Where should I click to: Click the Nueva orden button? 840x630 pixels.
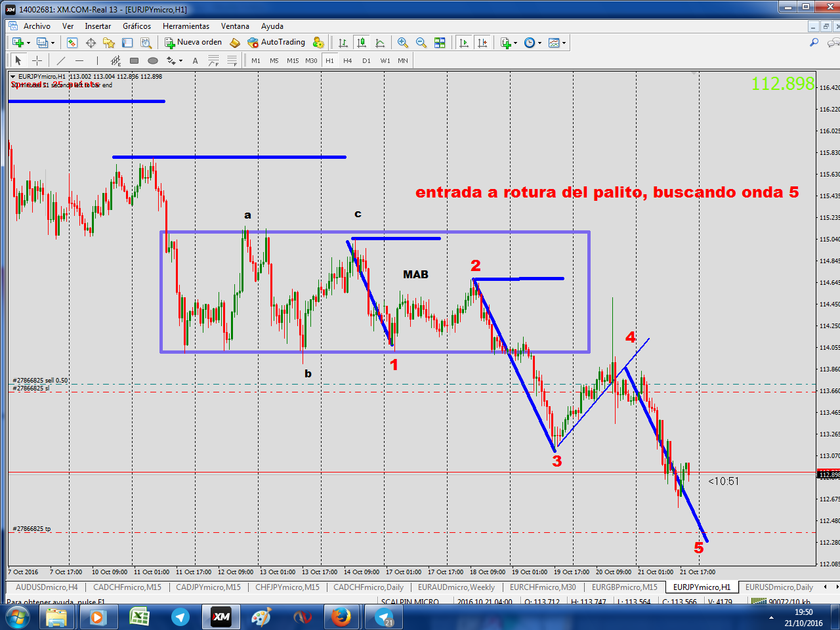pos(194,43)
